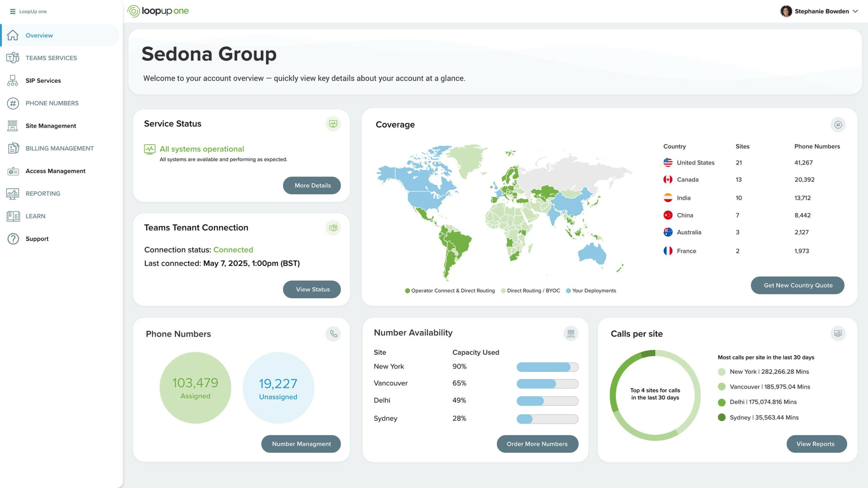Toggle the hamburger menu icon
This screenshot has width=868, height=488.
point(13,12)
